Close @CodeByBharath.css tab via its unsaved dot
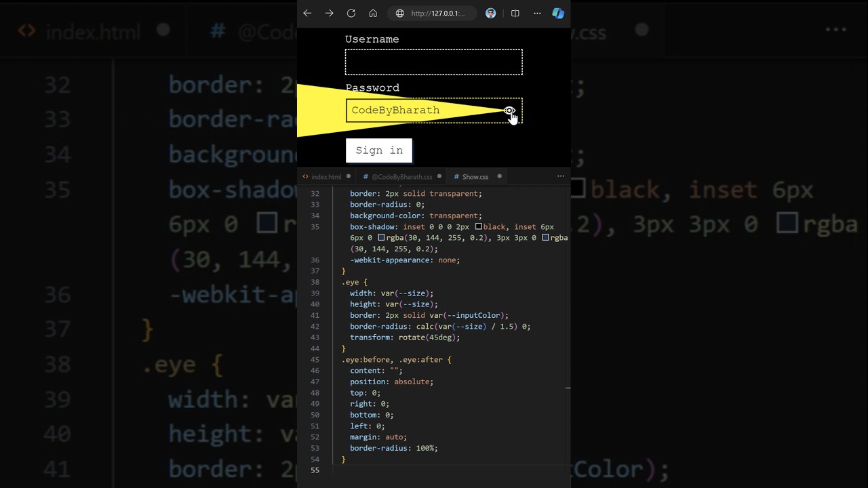This screenshot has width=868, height=488. pos(439,176)
